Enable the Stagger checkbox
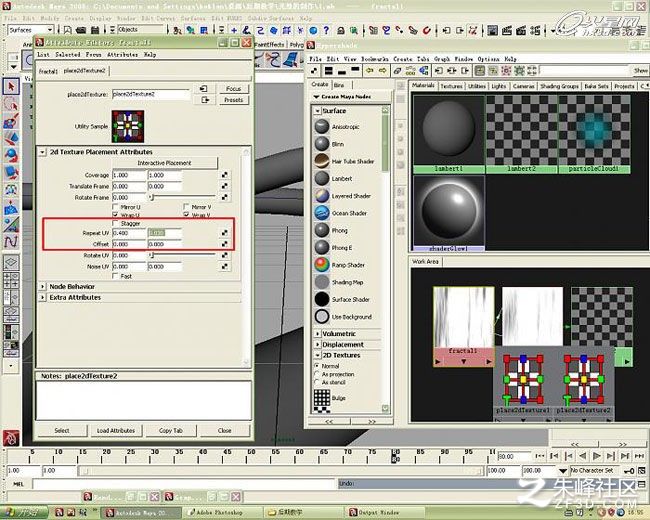The image size is (650, 520). pos(116,223)
